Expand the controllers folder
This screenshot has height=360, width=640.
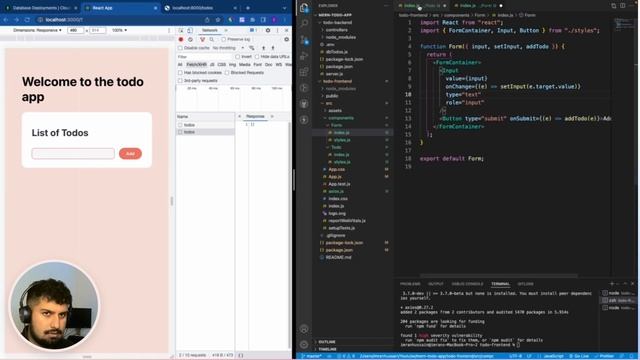[336, 30]
